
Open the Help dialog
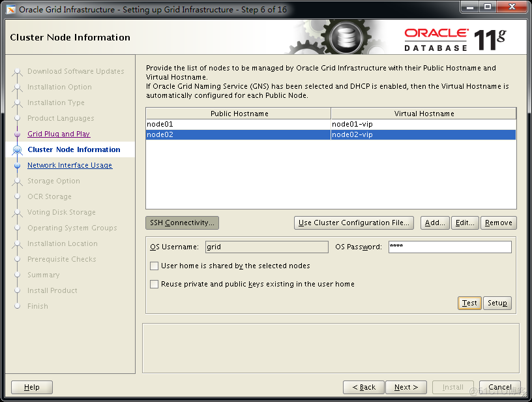[32, 387]
